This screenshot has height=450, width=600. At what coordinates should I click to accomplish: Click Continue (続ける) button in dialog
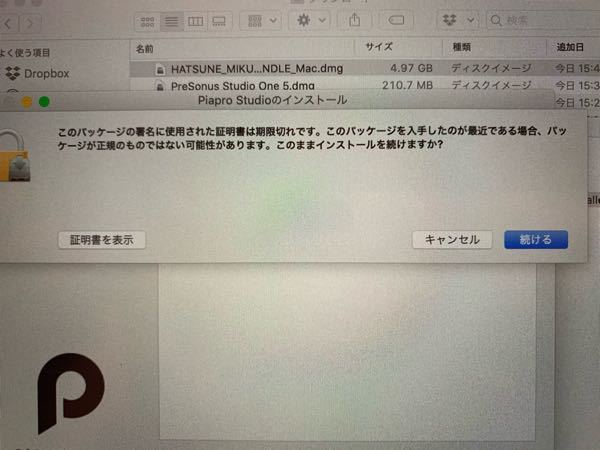click(x=536, y=240)
